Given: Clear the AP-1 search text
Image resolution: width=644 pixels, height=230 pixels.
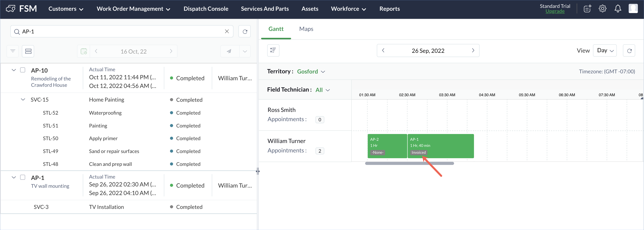Looking at the screenshot, I should click(x=227, y=31).
